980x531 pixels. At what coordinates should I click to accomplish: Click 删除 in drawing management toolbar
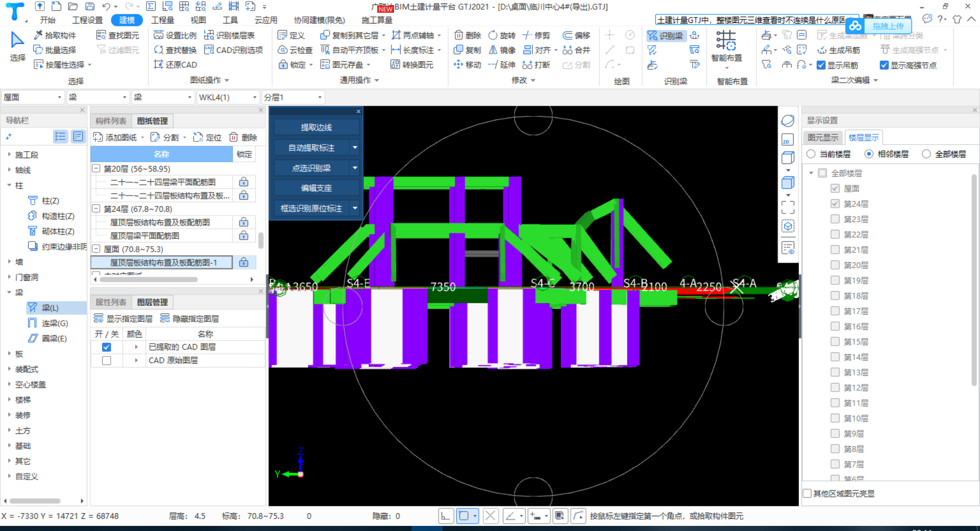[x=243, y=137]
